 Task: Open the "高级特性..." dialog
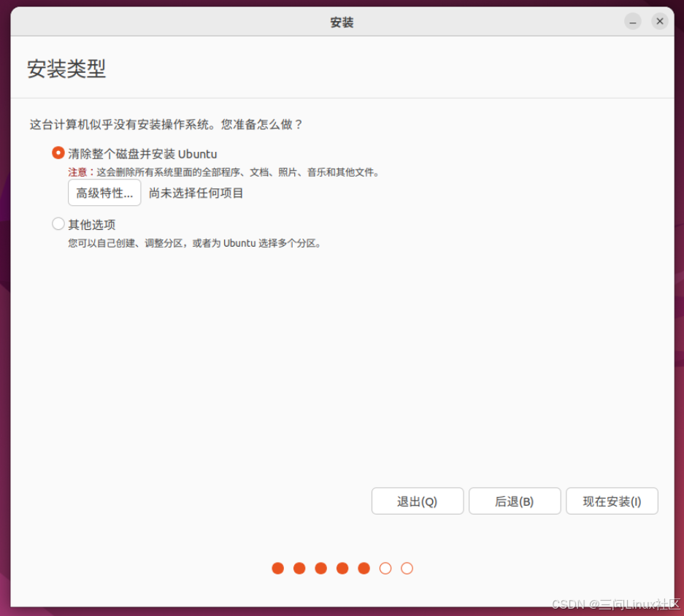coord(104,193)
